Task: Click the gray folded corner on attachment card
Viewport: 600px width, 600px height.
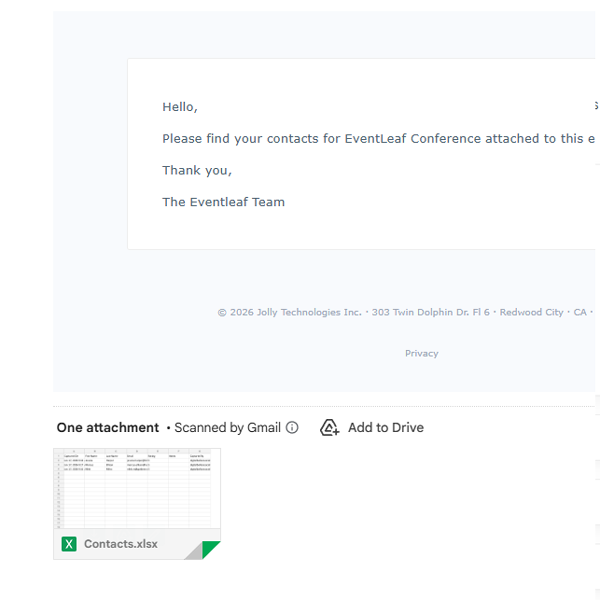Action: [x=194, y=551]
